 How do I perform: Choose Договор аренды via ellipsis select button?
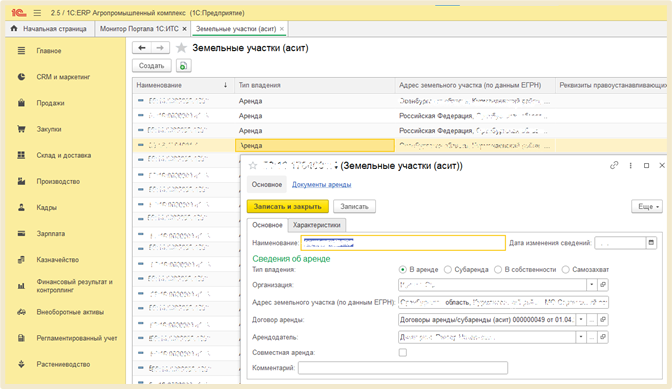coord(592,320)
